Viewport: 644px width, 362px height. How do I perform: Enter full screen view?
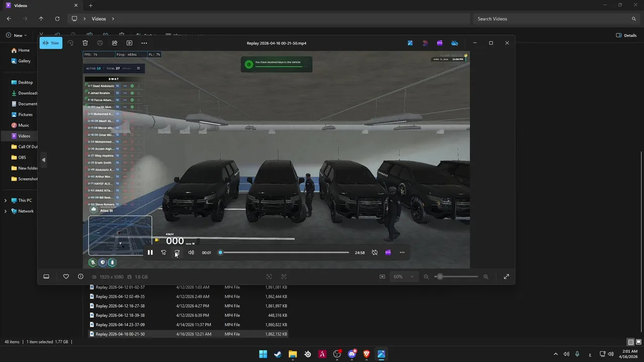(x=506, y=277)
